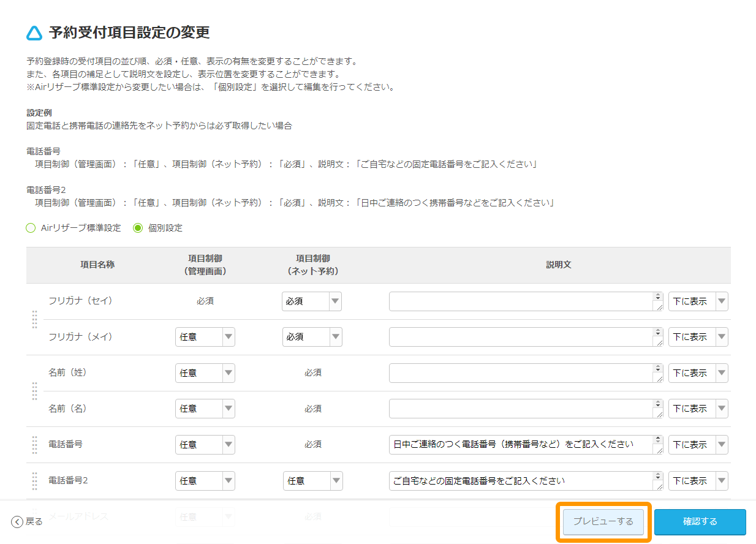Click drag handle beside フリガナ（セイ）row
The width and height of the screenshot is (756, 544).
coord(34,319)
